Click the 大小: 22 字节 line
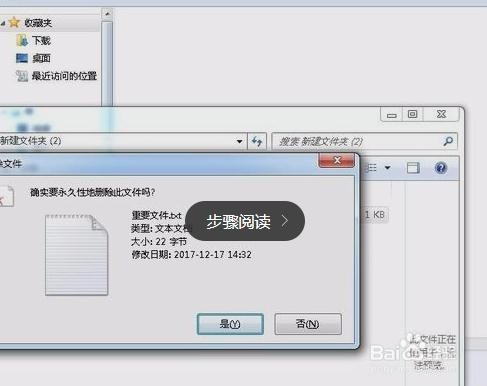The height and width of the screenshot is (386, 487). point(159,241)
